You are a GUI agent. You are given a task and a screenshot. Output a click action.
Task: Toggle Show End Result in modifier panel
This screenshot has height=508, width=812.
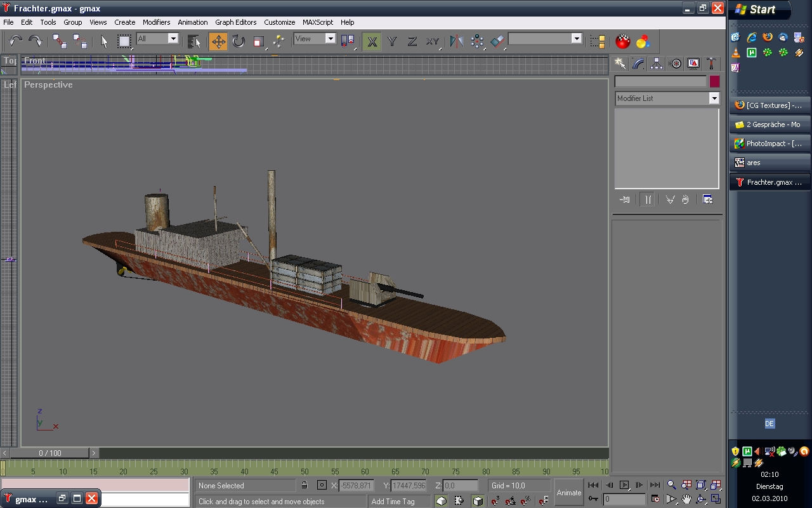tap(648, 199)
